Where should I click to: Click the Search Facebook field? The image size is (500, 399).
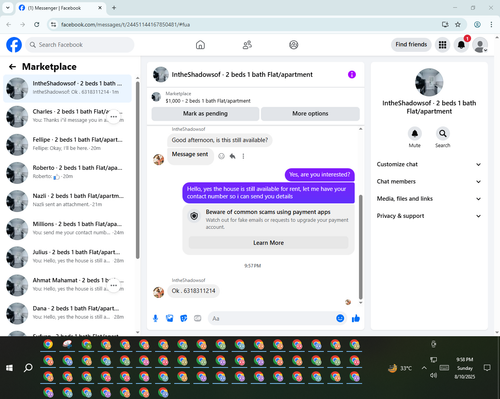[x=80, y=45]
